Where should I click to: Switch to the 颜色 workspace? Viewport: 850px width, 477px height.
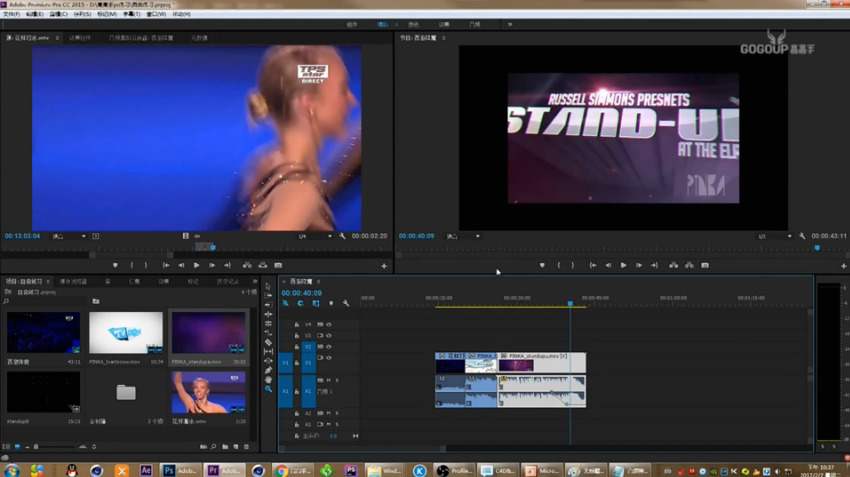point(414,24)
